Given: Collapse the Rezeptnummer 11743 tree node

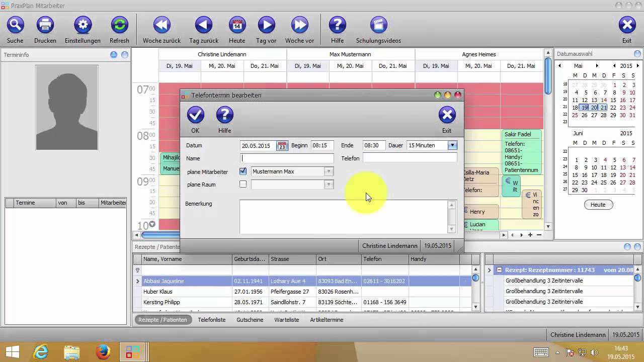Looking at the screenshot, I should point(500,270).
